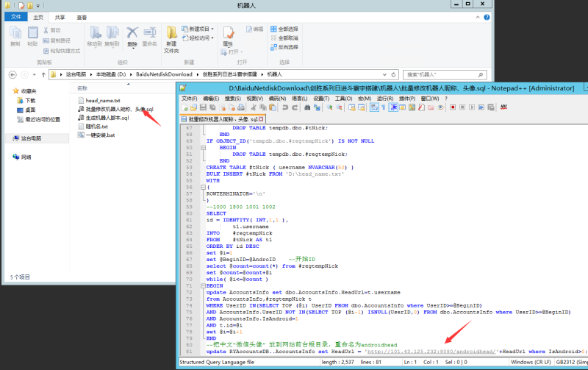
Task: Click the Save icon in Notepad++ toolbar
Action: [x=202, y=107]
